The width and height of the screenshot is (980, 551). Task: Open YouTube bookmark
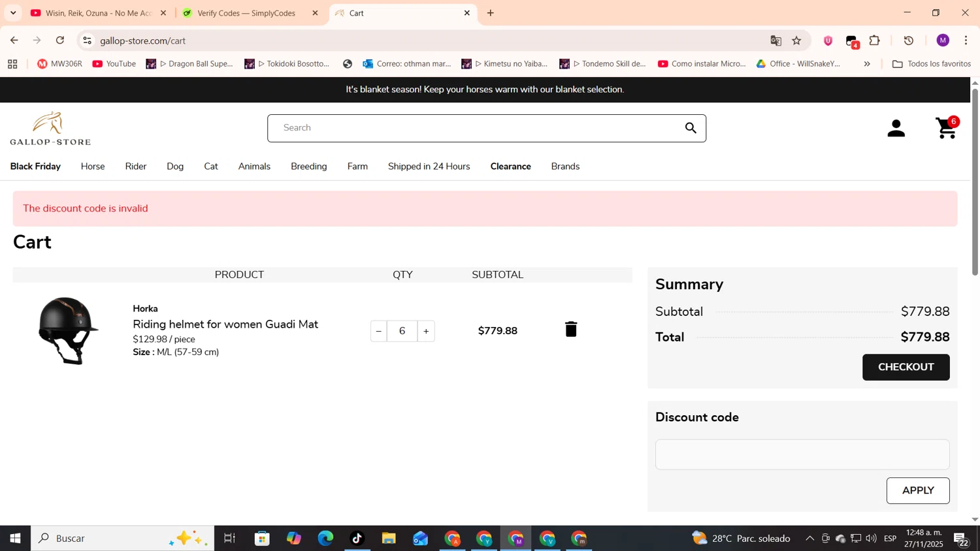click(x=114, y=64)
